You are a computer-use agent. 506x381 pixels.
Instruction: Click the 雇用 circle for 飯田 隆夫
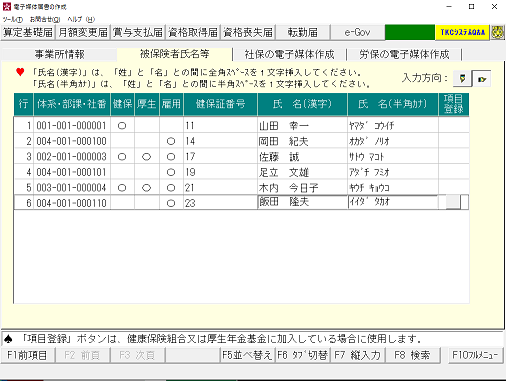[171, 203]
